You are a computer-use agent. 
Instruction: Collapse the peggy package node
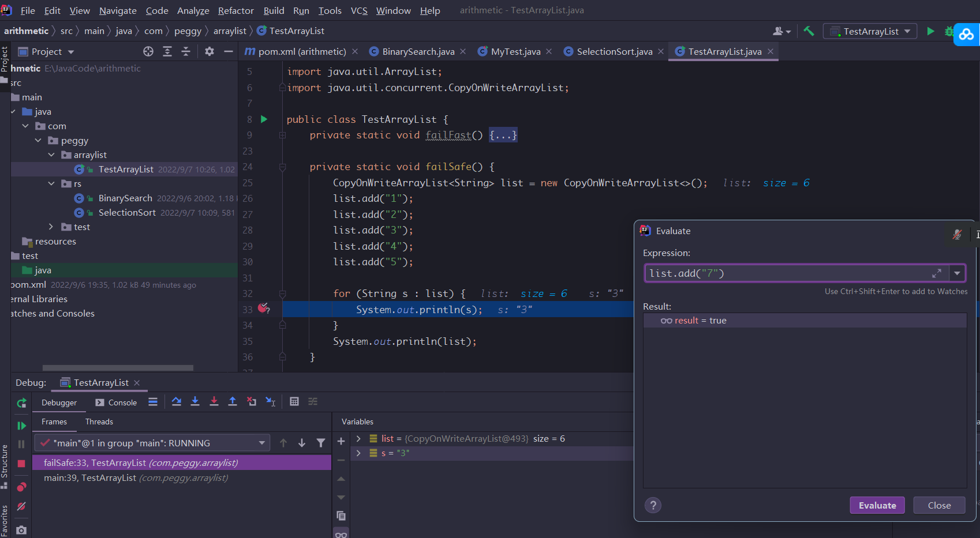tap(38, 140)
